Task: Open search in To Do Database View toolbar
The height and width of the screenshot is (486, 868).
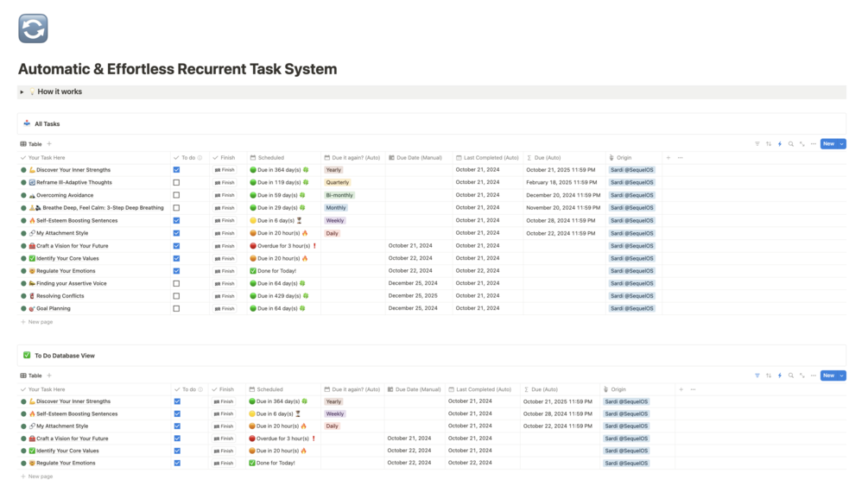Action: click(x=791, y=376)
